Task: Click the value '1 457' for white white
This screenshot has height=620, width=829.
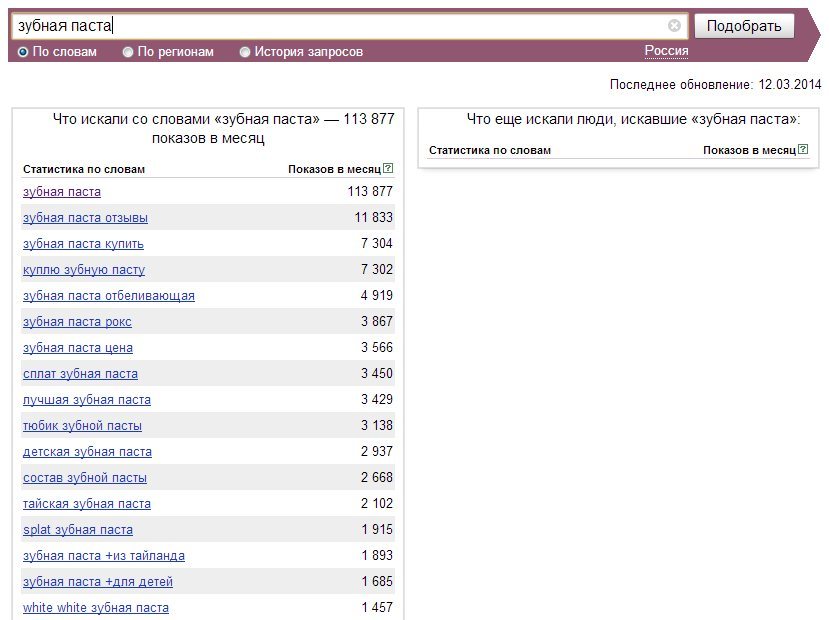Action: (377, 607)
